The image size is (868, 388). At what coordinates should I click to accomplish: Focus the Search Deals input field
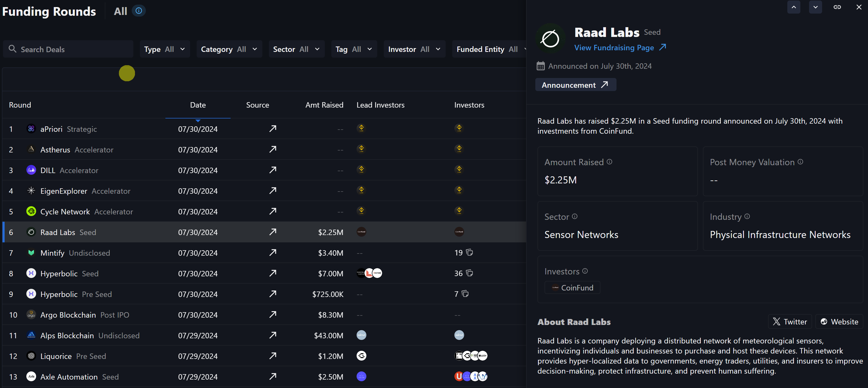point(68,49)
